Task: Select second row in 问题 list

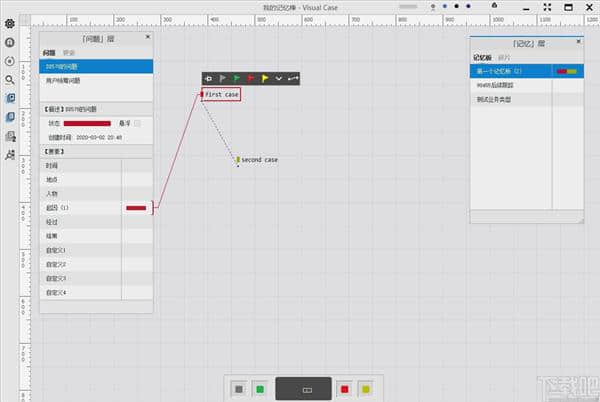Action: 96,81
